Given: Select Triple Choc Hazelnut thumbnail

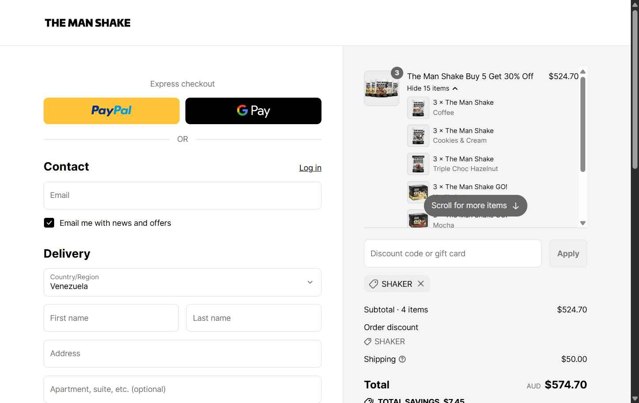Looking at the screenshot, I should (x=418, y=164).
